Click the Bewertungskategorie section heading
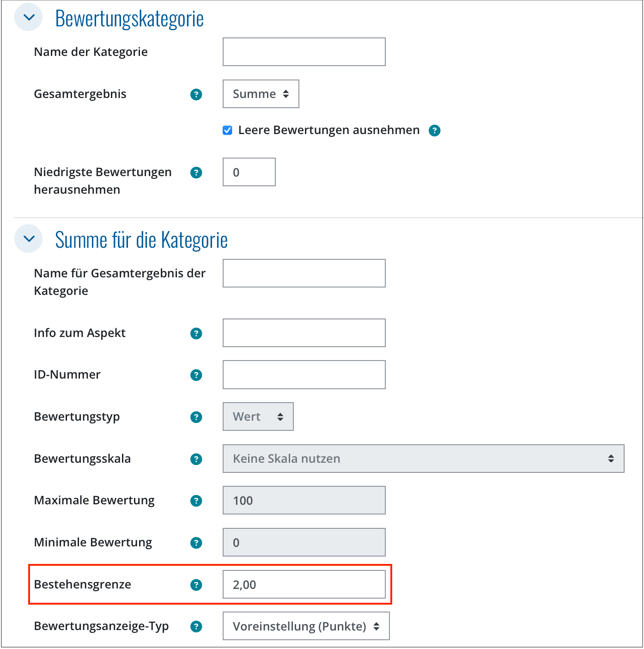This screenshot has height=649, width=644. click(129, 18)
